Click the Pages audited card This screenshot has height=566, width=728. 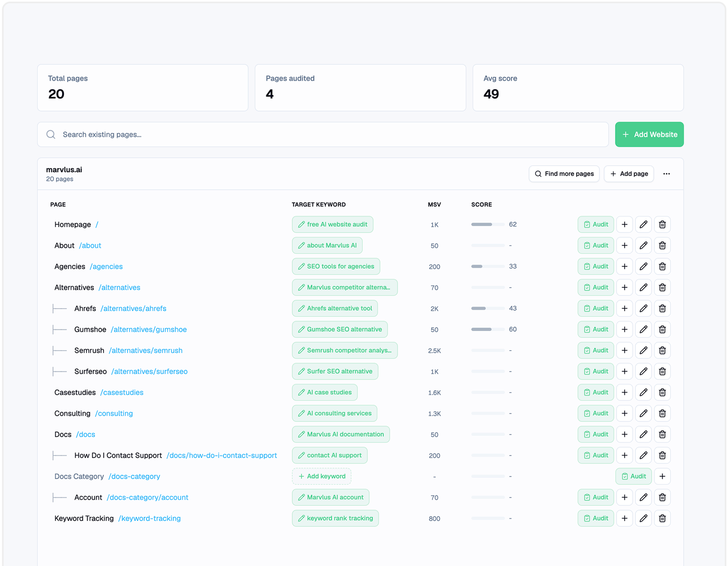coord(360,88)
